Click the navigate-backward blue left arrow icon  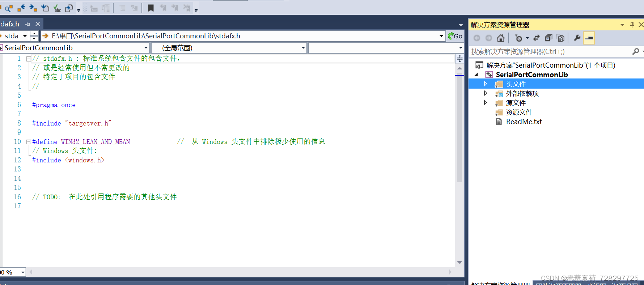[x=21, y=8]
